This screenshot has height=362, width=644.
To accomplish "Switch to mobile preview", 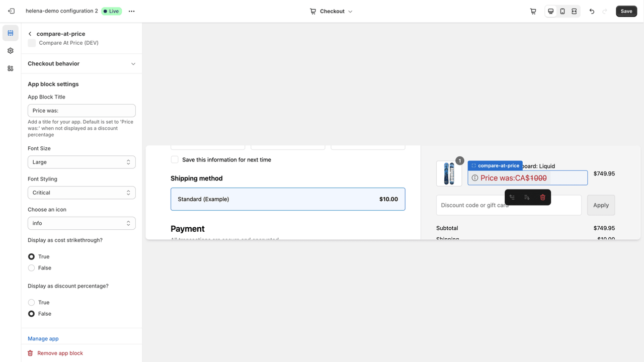I will point(562,11).
